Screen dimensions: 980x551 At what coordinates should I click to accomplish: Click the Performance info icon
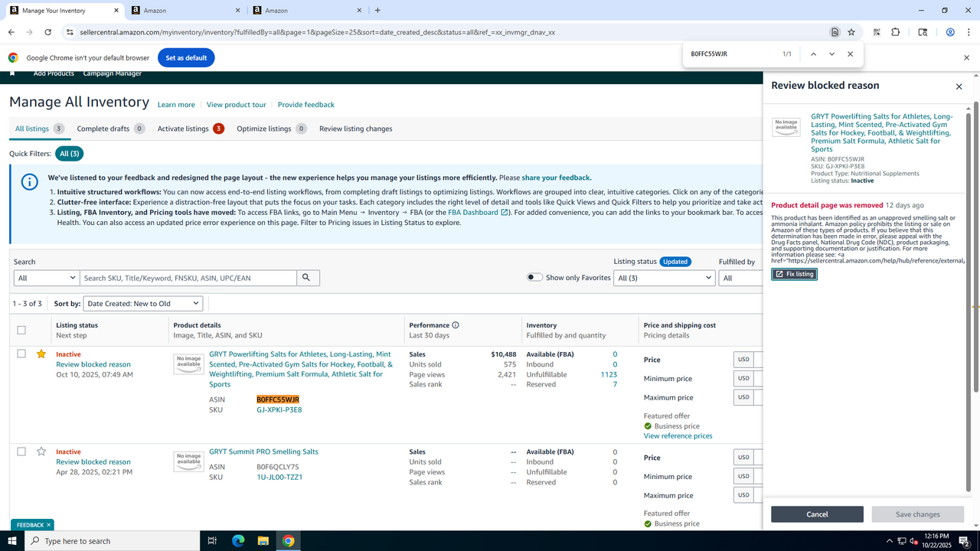point(456,325)
